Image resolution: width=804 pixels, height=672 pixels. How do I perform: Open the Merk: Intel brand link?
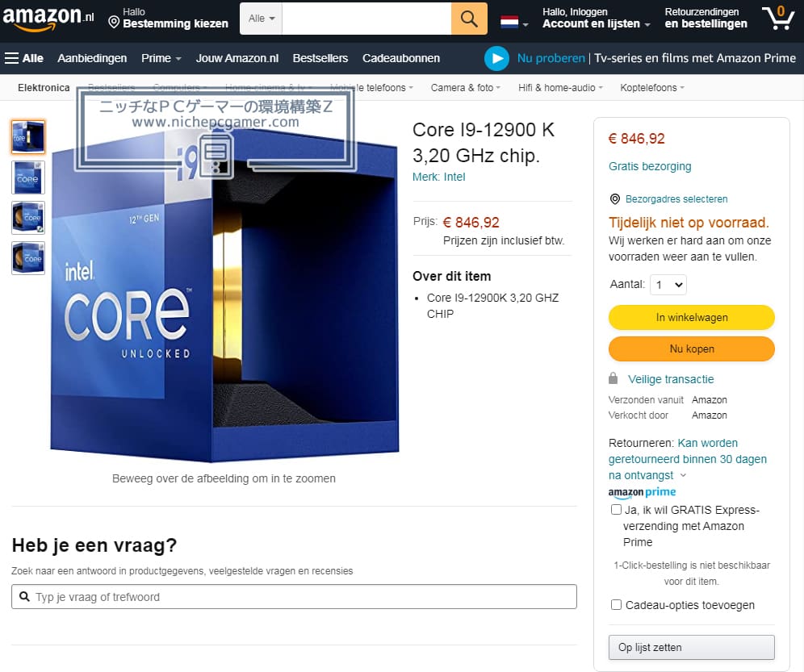click(439, 177)
